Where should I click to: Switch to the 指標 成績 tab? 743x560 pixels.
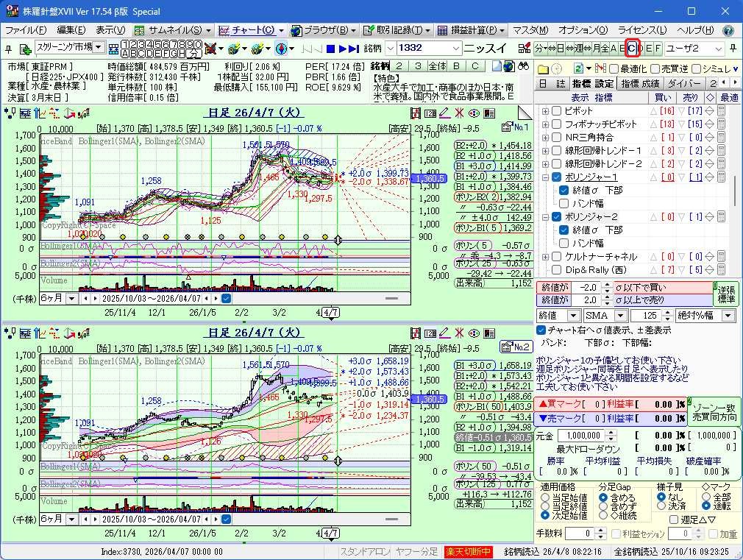tap(639, 84)
